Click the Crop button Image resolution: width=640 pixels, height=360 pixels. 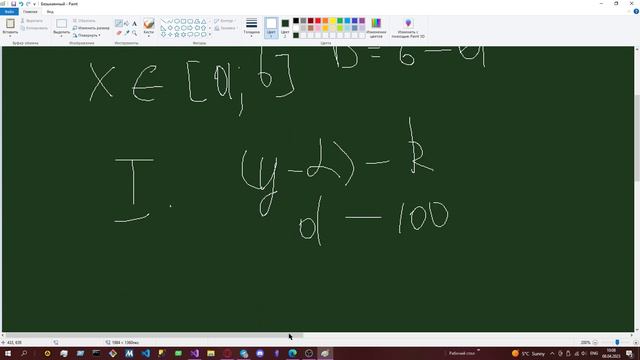pos(84,20)
